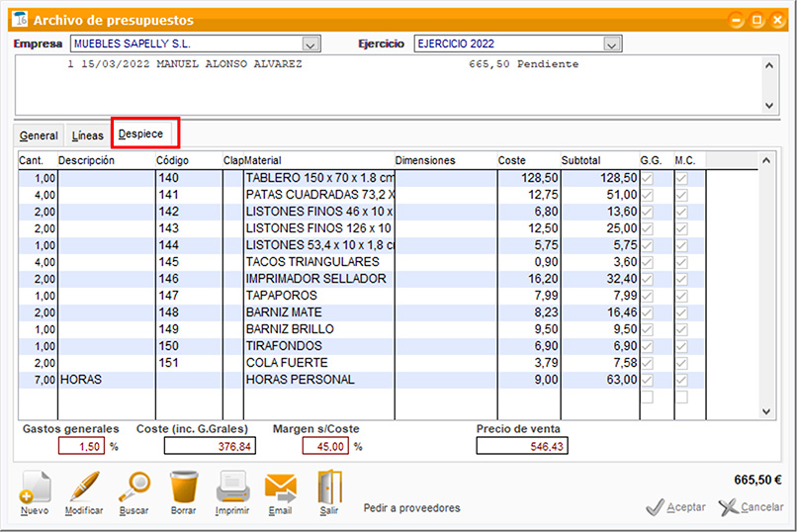Click the Modificar pencil icon

pyautogui.click(x=84, y=487)
